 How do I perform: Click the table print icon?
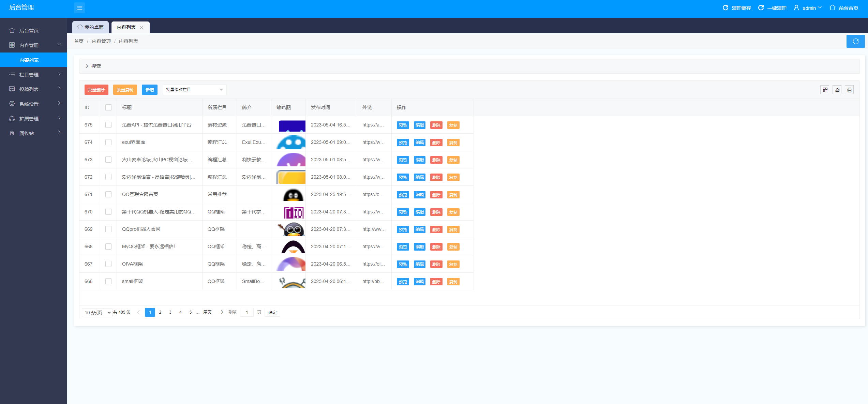pyautogui.click(x=850, y=90)
